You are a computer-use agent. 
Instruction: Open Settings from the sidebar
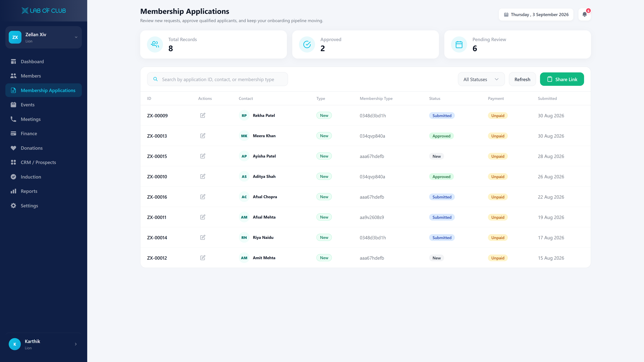pos(43,206)
